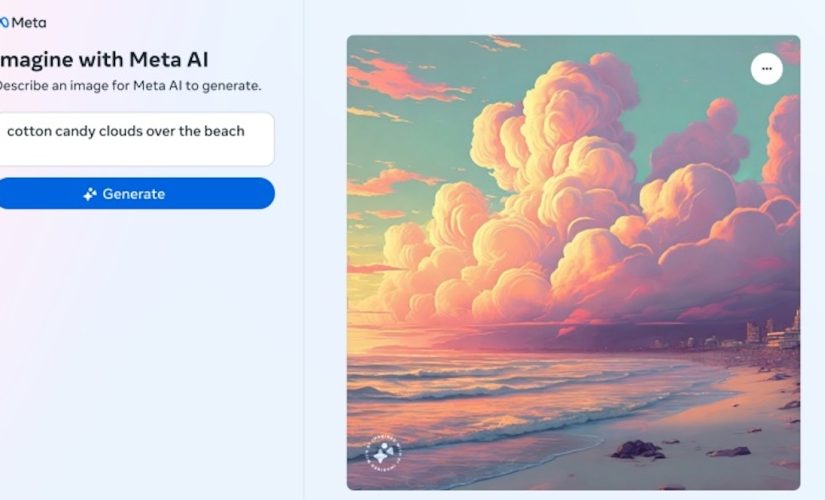The width and height of the screenshot is (825, 500).
Task: Click the Imagined with AI watermark badge
Action: 383,453
